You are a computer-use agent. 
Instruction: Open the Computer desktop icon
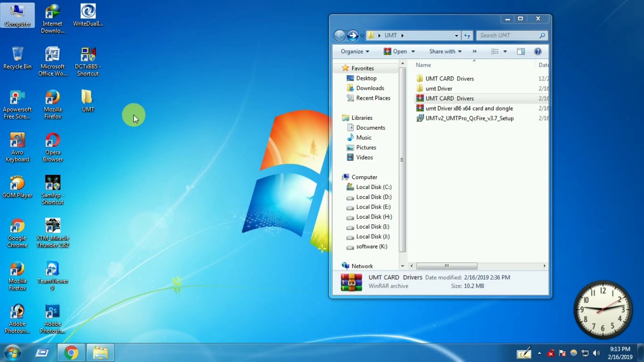point(18,15)
